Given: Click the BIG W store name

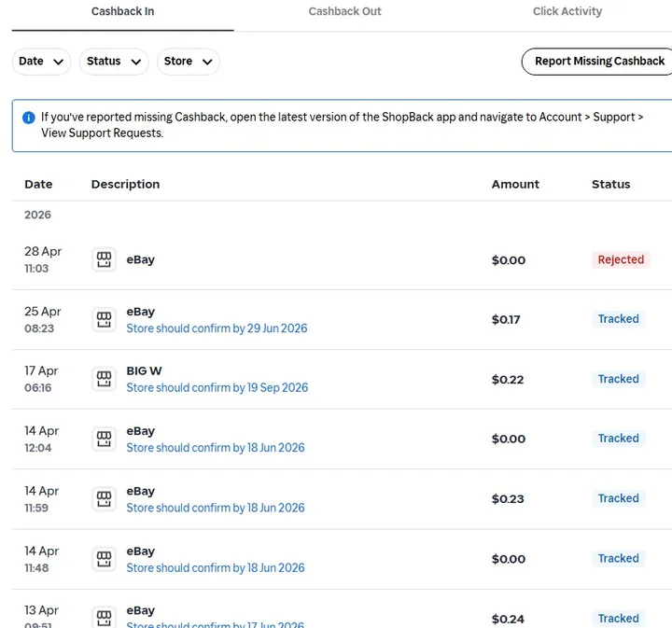Looking at the screenshot, I should [144, 371].
